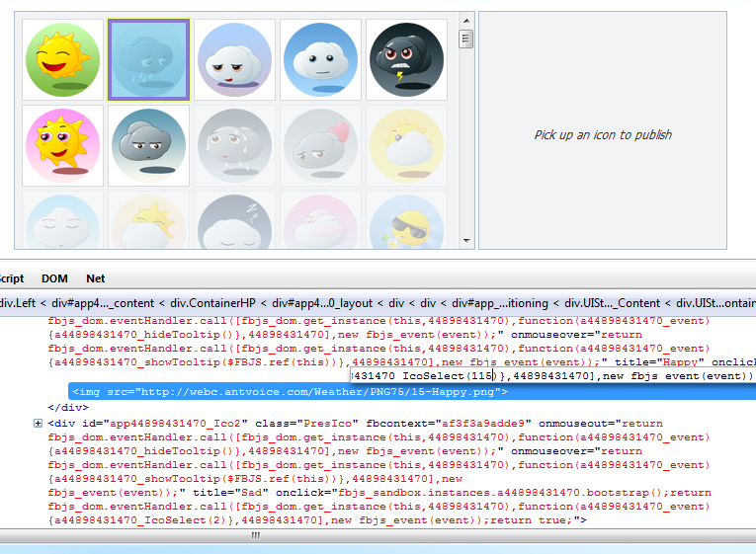This screenshot has width=756, height=554.
Task: Select div.ContainerHP in the breadcrumb path
Action: coord(212,303)
